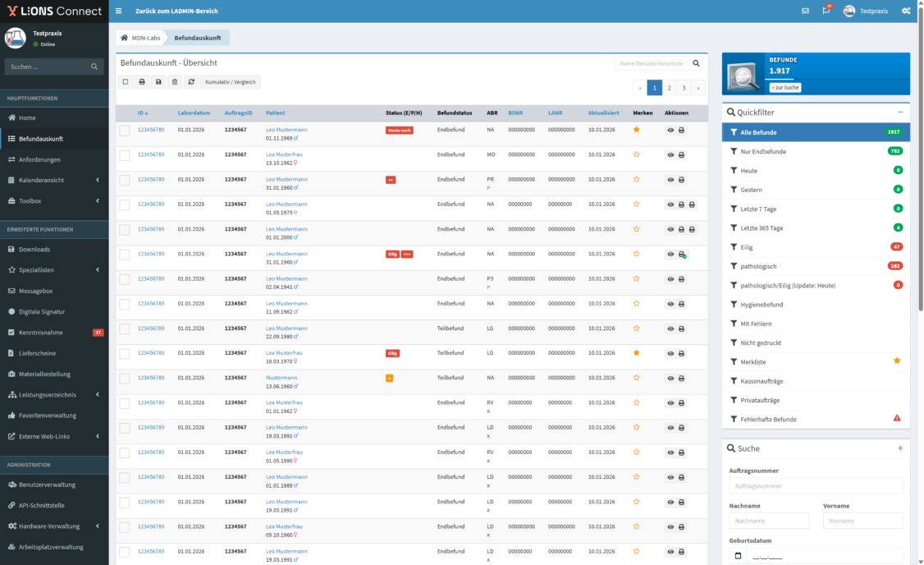
Task: Expand the Kalenderansicht sidebar submenu
Action: point(98,180)
